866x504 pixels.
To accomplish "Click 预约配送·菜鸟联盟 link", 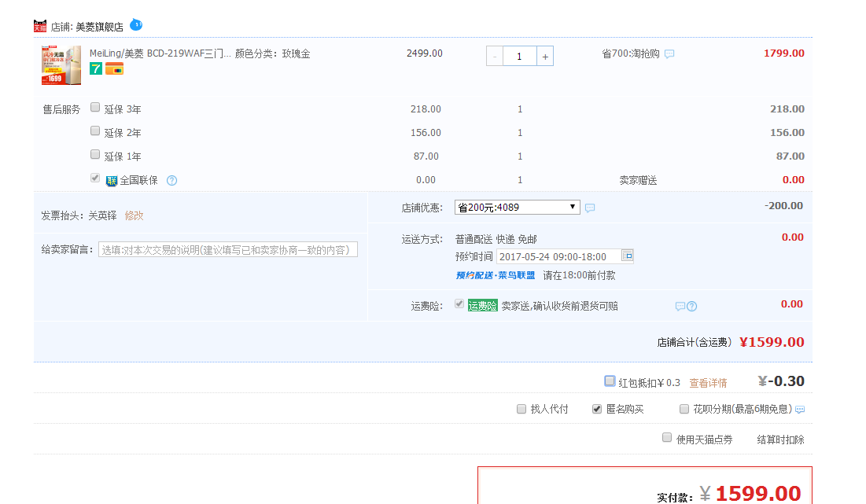I will coord(496,275).
